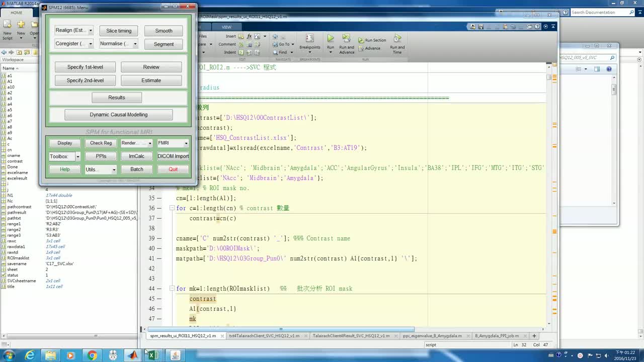Expand the Go To dropdown arrow

pyautogui.click(x=293, y=44)
